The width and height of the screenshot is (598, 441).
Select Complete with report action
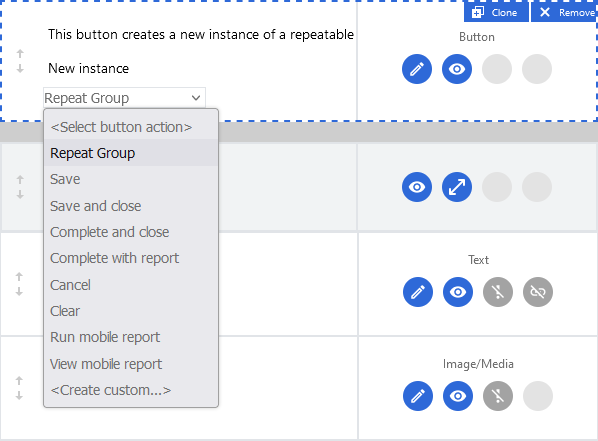(131, 258)
